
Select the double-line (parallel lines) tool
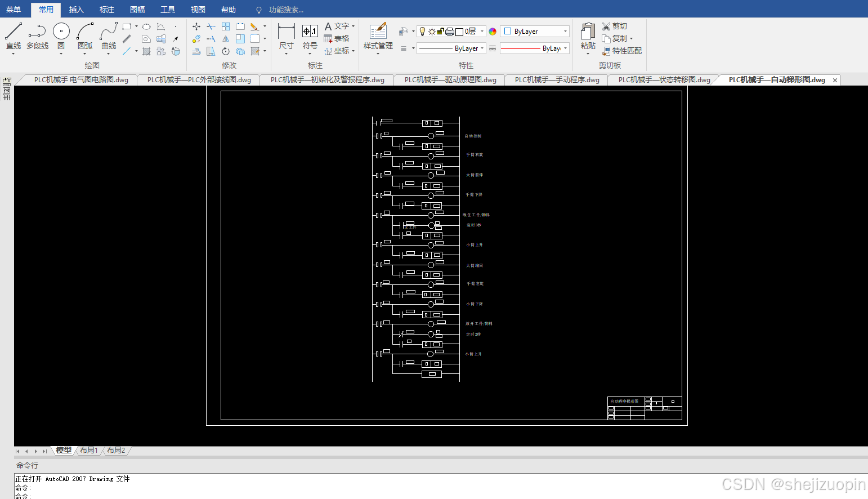pyautogui.click(x=127, y=39)
